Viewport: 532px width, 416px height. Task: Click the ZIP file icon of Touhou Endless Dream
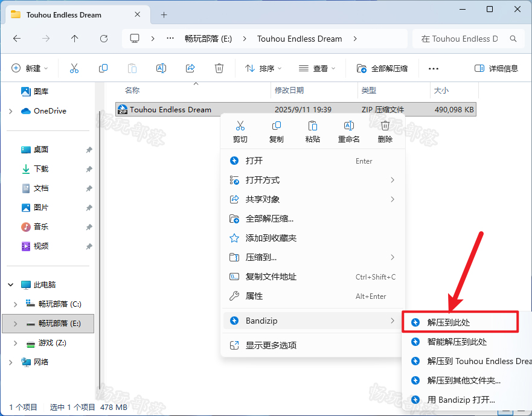tap(123, 109)
